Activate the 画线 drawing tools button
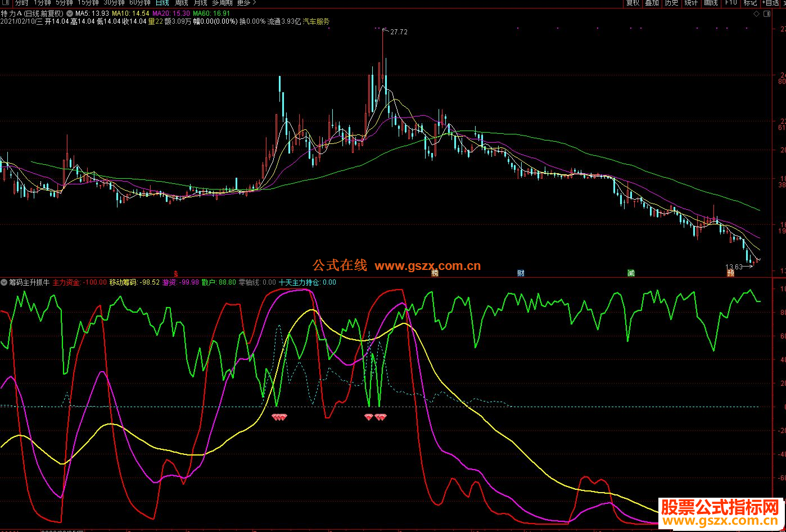 pyautogui.click(x=711, y=3)
